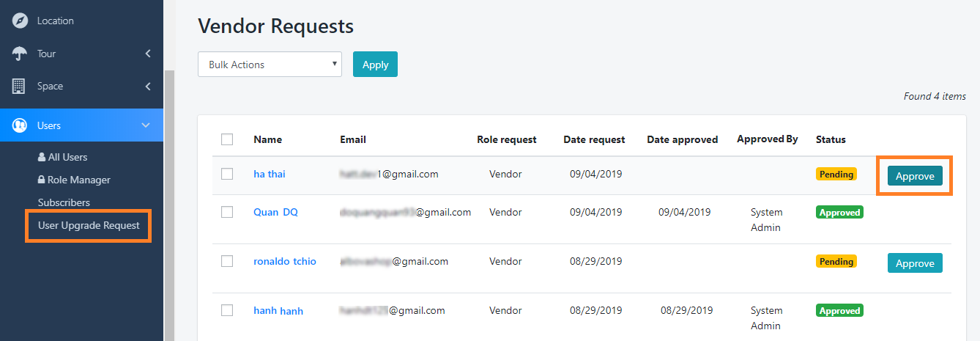Open the hanh hanh user link

pos(278,311)
